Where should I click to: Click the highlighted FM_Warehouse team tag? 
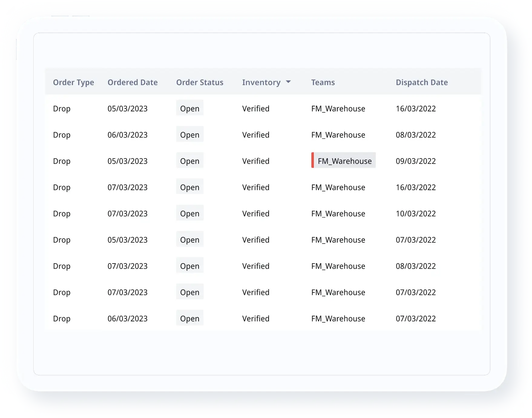(x=344, y=161)
